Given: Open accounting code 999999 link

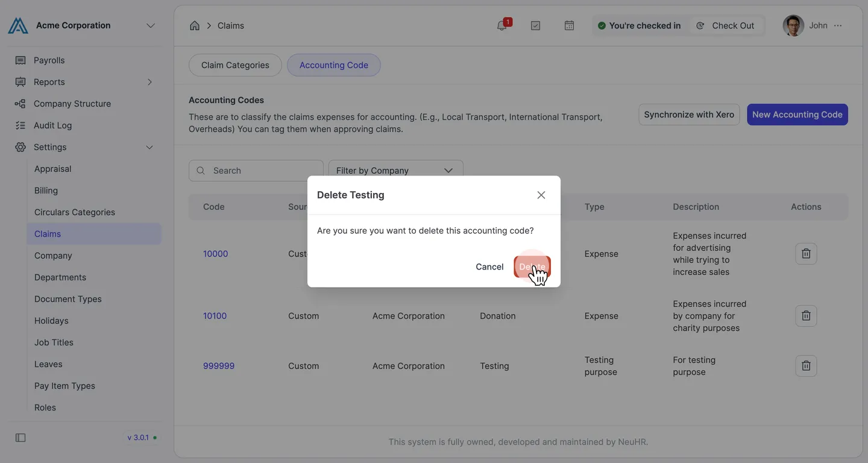Looking at the screenshot, I should (219, 366).
